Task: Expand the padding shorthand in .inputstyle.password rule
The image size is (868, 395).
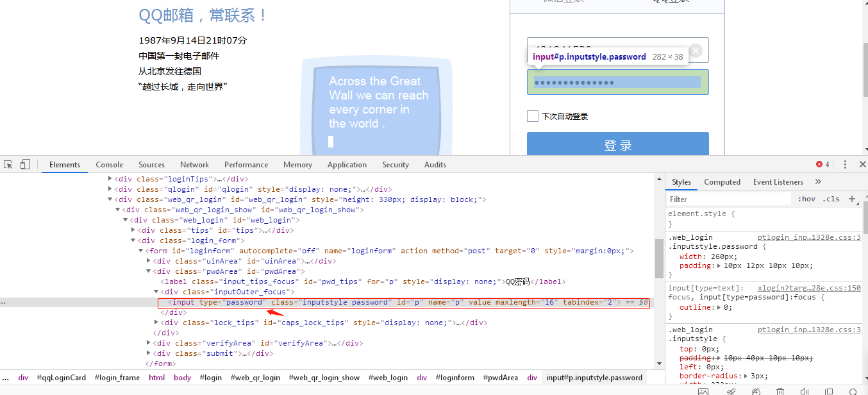Action: point(719,265)
